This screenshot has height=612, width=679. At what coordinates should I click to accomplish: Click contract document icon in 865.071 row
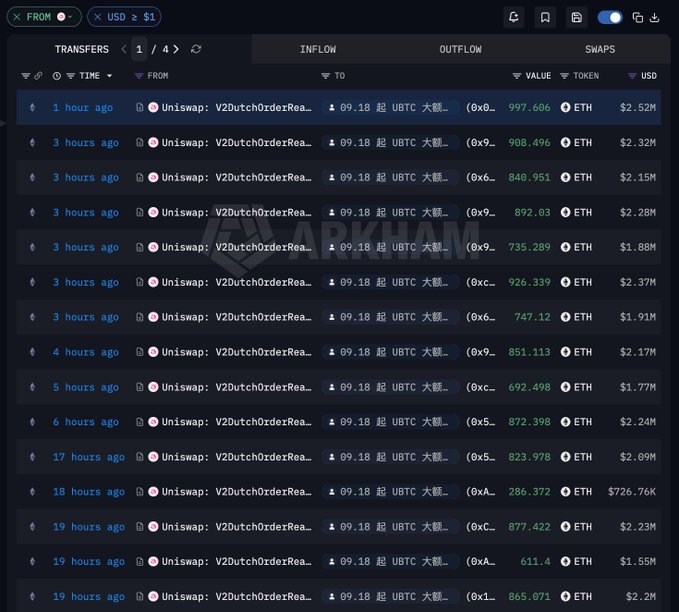pyautogui.click(x=139, y=596)
